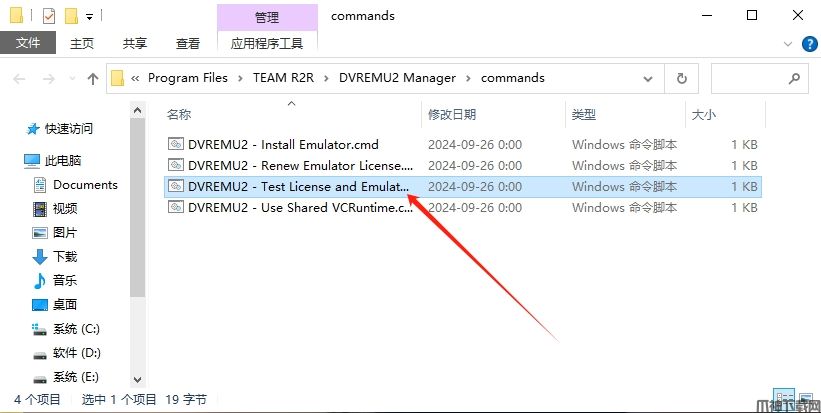Image resolution: width=821 pixels, height=413 pixels.
Task: Click Test License row date 2024-09-26 0:00
Action: (x=475, y=186)
